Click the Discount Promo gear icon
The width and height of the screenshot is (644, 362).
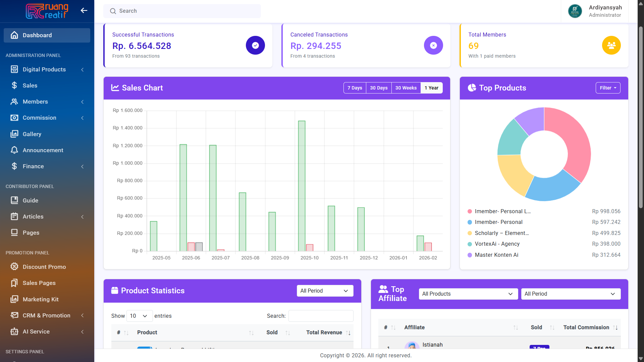(x=14, y=266)
